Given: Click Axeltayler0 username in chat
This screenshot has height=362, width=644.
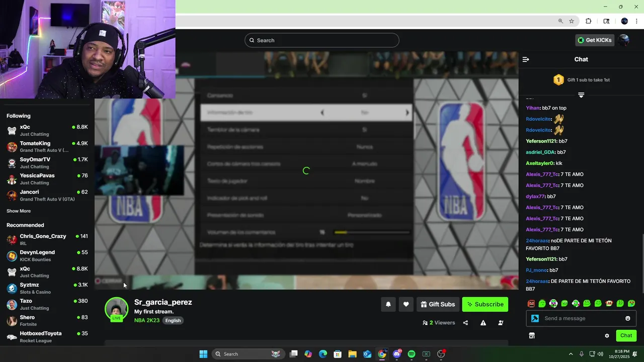Looking at the screenshot, I should coord(539,163).
